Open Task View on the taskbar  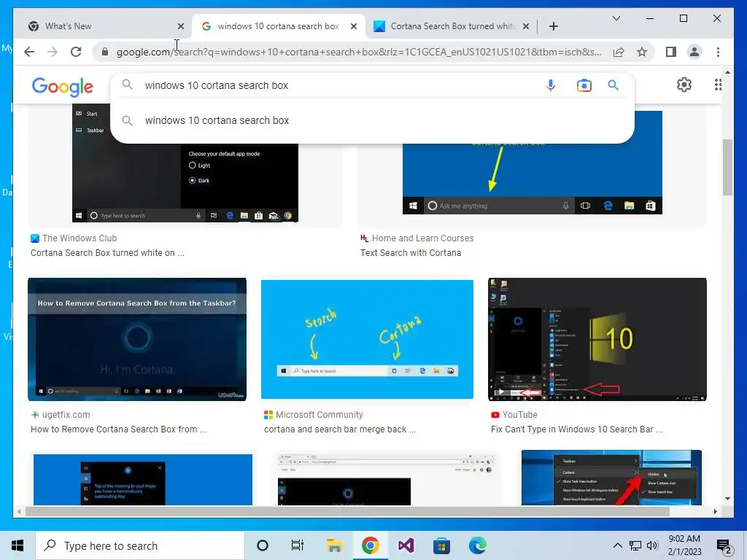[x=298, y=545]
